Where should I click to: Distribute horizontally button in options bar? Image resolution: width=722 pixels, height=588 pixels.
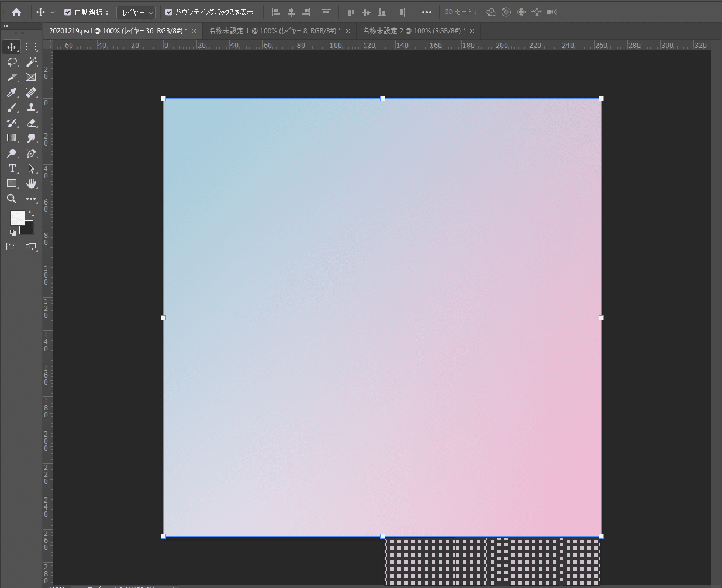coord(401,12)
